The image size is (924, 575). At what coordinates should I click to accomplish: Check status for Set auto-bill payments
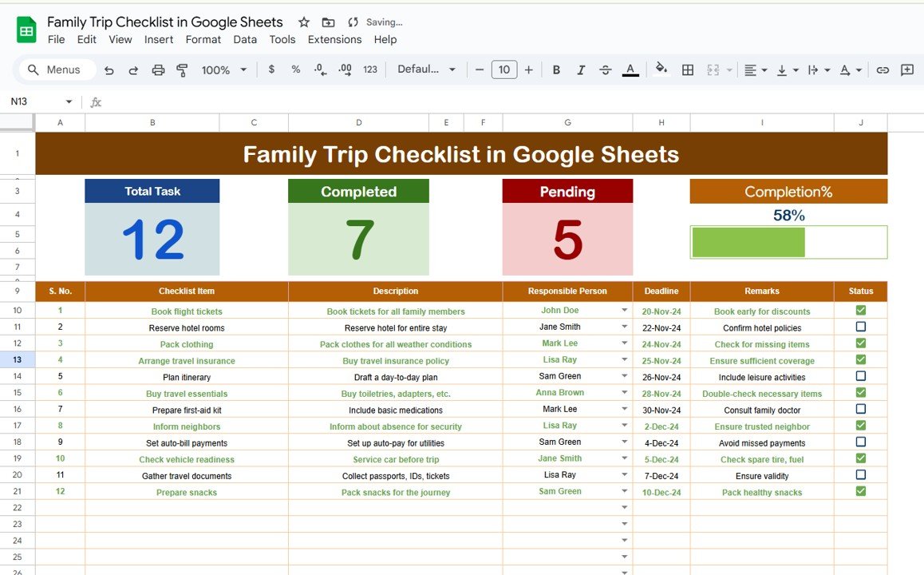pyautogui.click(x=861, y=442)
